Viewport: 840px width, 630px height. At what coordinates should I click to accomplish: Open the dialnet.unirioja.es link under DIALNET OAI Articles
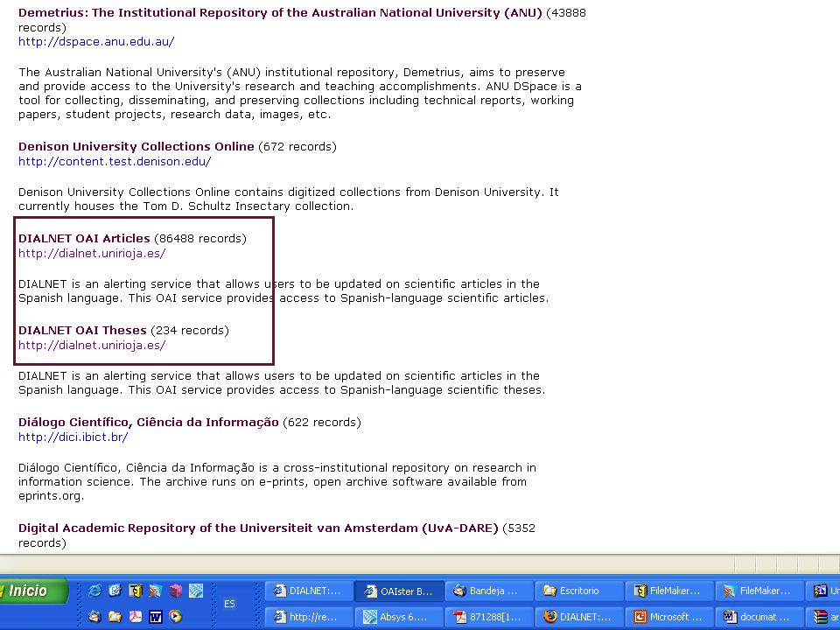click(x=92, y=254)
